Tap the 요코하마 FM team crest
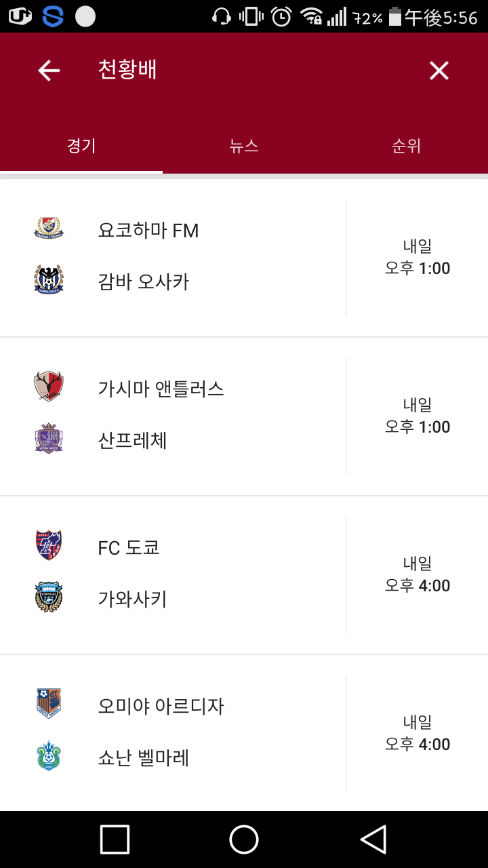The height and width of the screenshot is (868, 488). tap(49, 229)
